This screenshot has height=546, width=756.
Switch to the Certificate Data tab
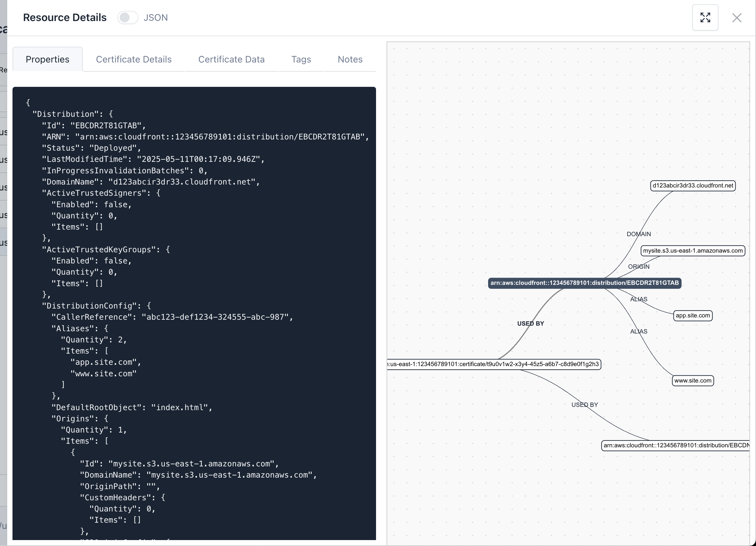231,59
